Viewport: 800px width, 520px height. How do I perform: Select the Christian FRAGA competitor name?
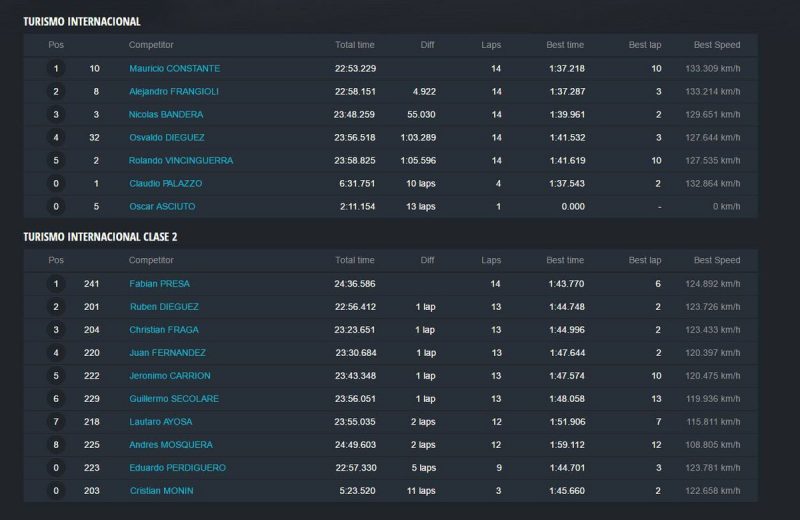(163, 330)
